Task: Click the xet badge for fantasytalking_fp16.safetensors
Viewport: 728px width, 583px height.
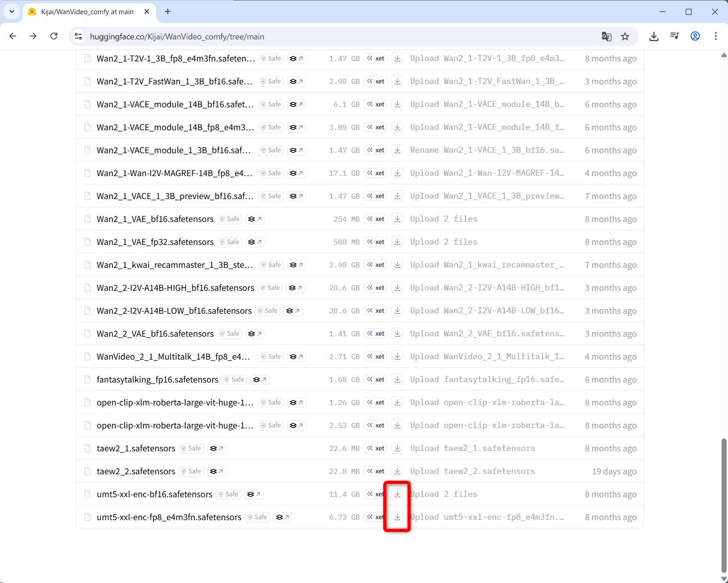Action: point(375,379)
